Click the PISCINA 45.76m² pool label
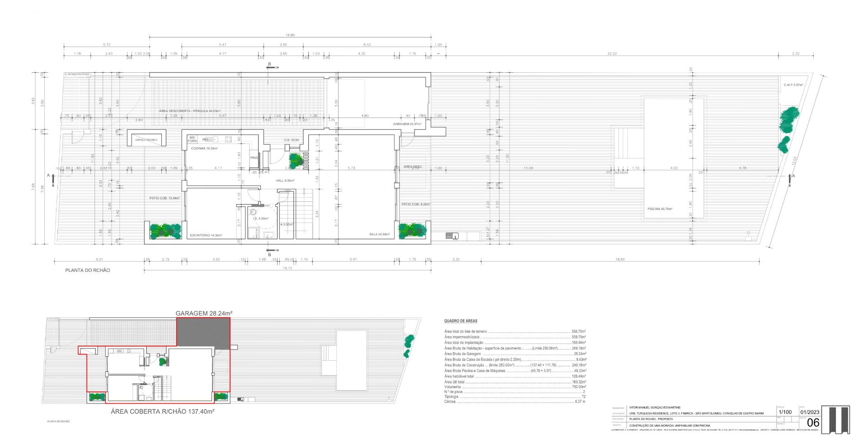Image resolution: width=868 pixels, height=448 pixels. click(x=660, y=209)
